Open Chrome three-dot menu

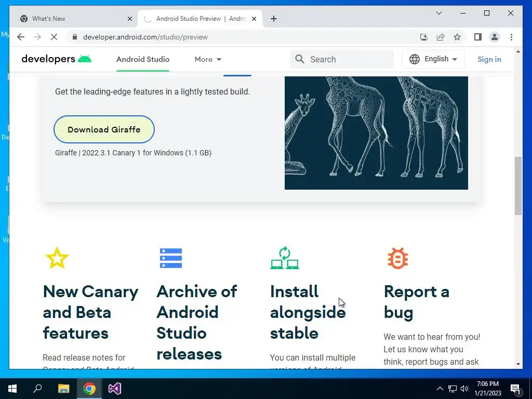511,37
